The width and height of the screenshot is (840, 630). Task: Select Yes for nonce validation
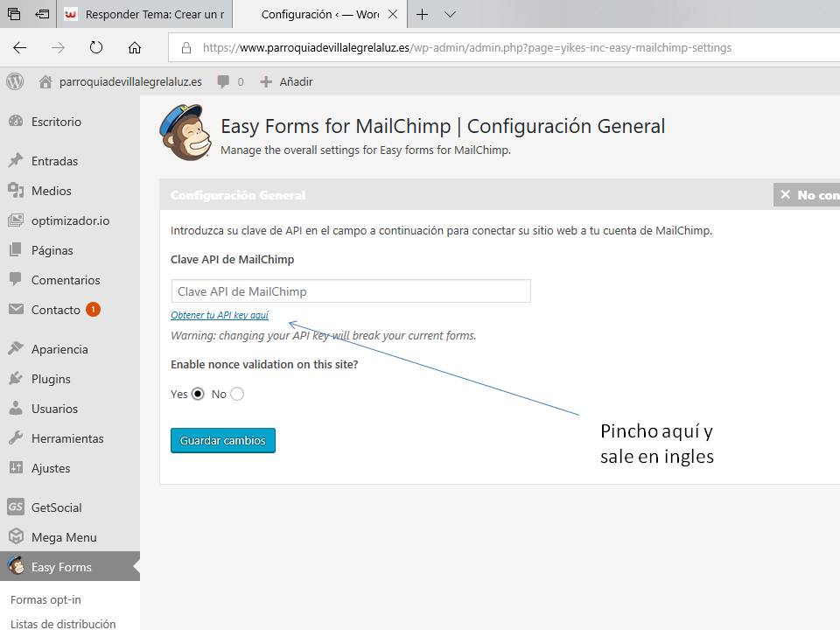coord(198,394)
